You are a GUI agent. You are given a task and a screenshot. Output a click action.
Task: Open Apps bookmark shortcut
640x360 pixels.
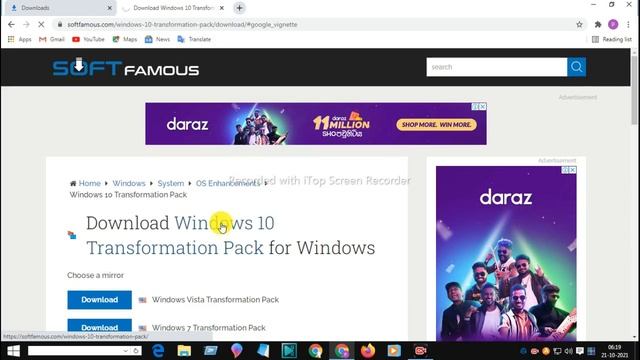pyautogui.click(x=20, y=39)
